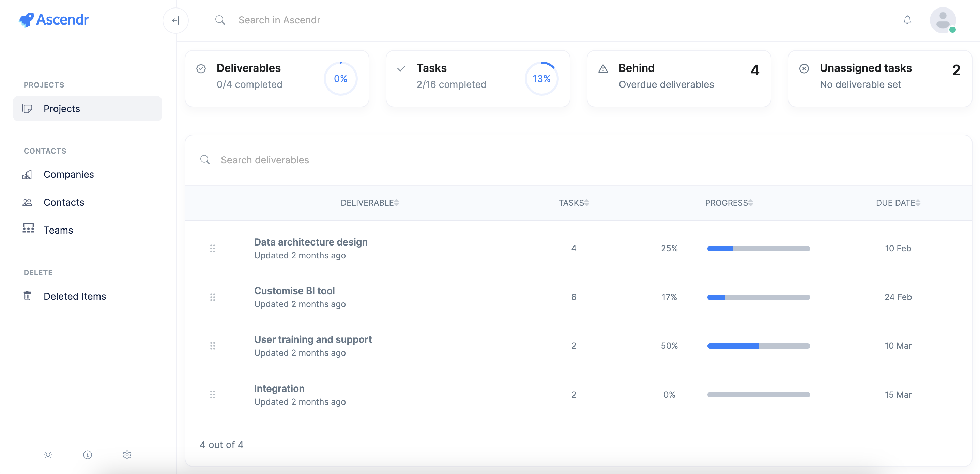Open notifications via the bell icon
This screenshot has height=474, width=980.
pyautogui.click(x=907, y=20)
